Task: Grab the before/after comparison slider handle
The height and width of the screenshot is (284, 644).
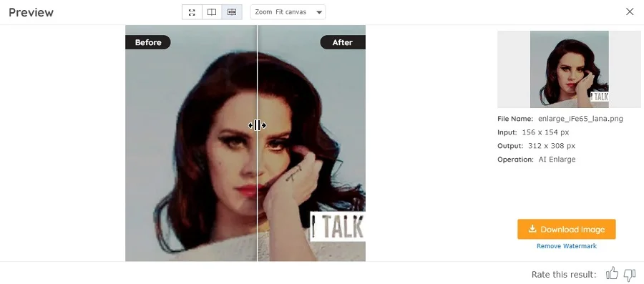Action: click(x=258, y=125)
